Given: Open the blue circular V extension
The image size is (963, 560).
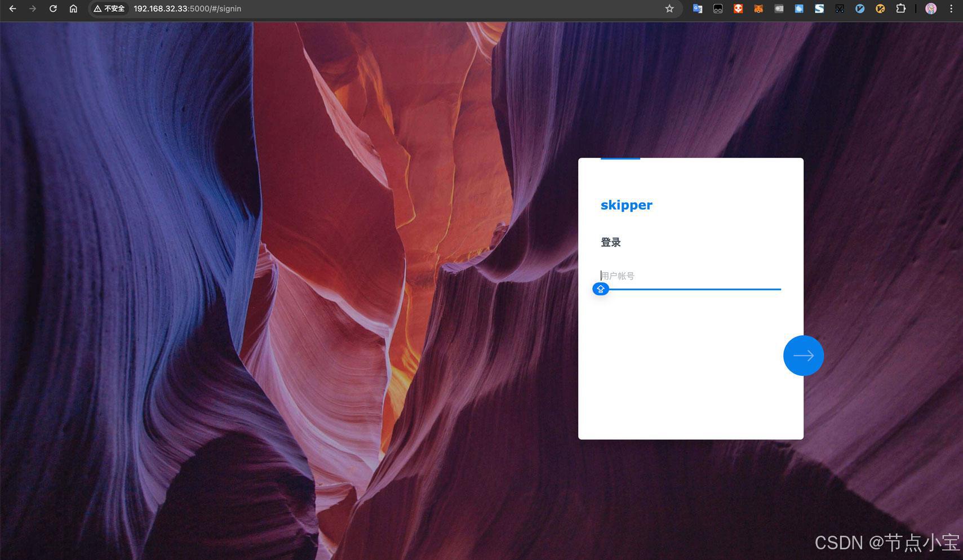Looking at the screenshot, I should click(860, 8).
